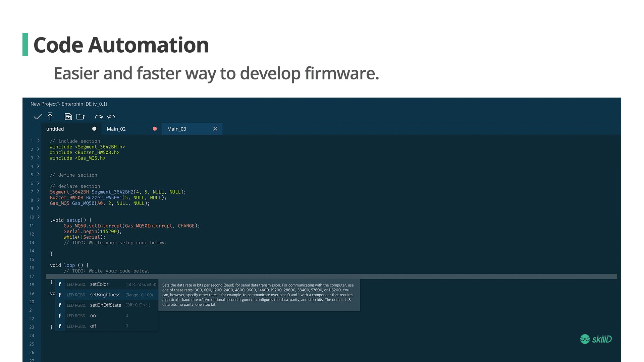Close the Main_03 tab
The width and height of the screenshot is (644, 362).
point(215,129)
